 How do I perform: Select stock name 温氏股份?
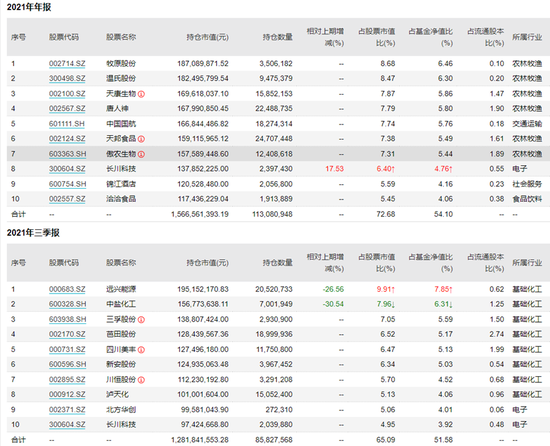(121, 78)
